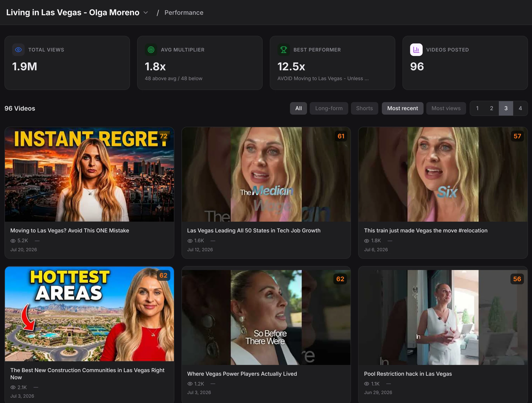The height and width of the screenshot is (403, 532).
Task: Click the '96 Videos' heading
Action: pos(20,108)
